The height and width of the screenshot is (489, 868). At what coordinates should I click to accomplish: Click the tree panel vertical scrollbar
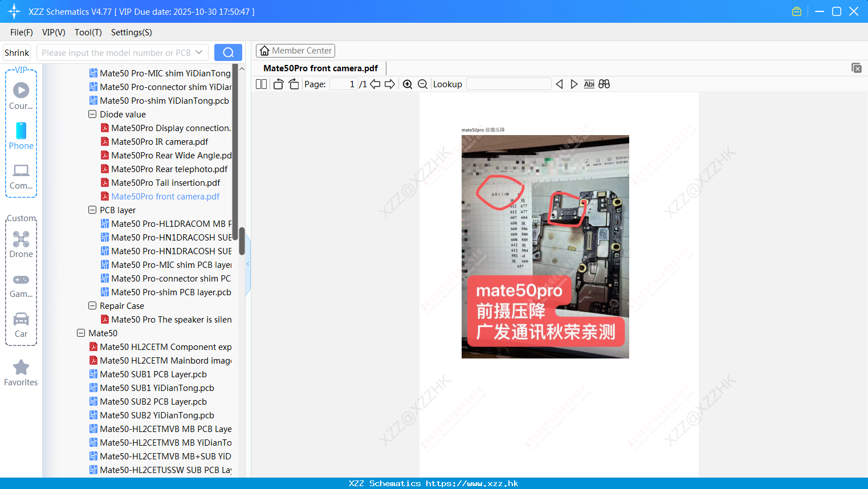click(x=242, y=241)
